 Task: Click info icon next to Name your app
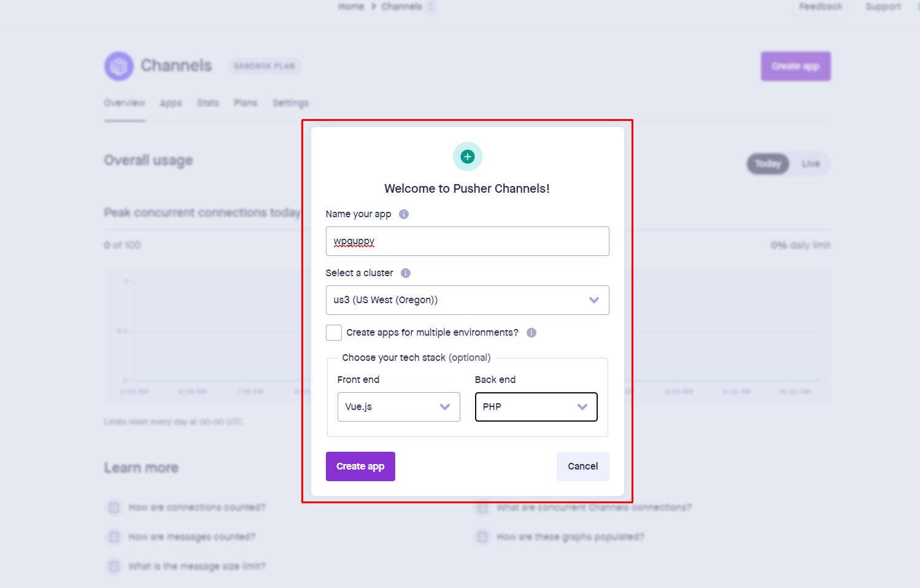pyautogui.click(x=404, y=214)
